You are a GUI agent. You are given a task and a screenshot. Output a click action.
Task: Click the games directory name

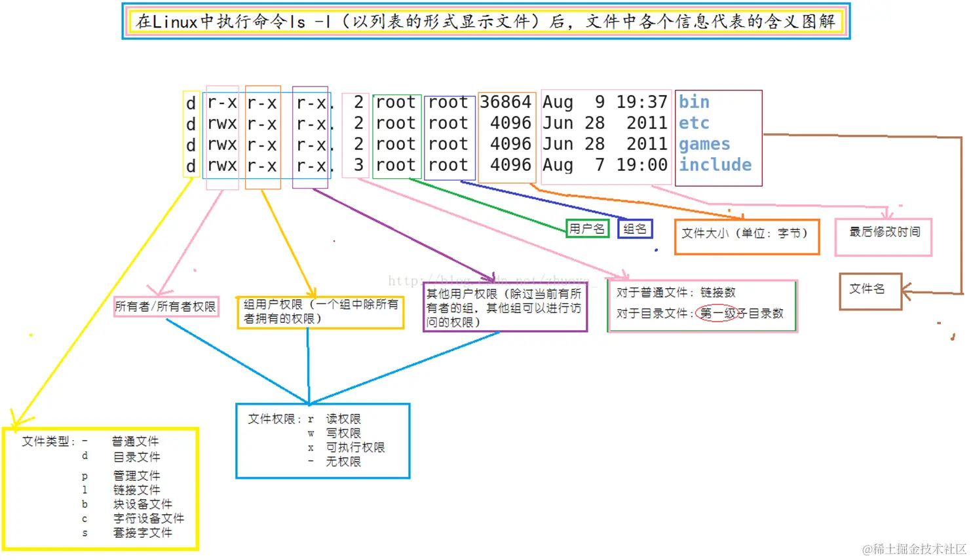coord(704,143)
